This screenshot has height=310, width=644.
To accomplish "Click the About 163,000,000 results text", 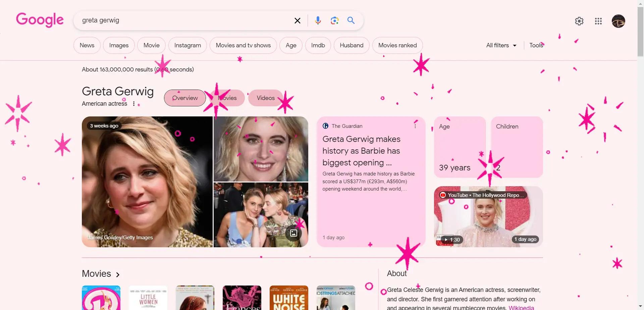I will coord(138,69).
